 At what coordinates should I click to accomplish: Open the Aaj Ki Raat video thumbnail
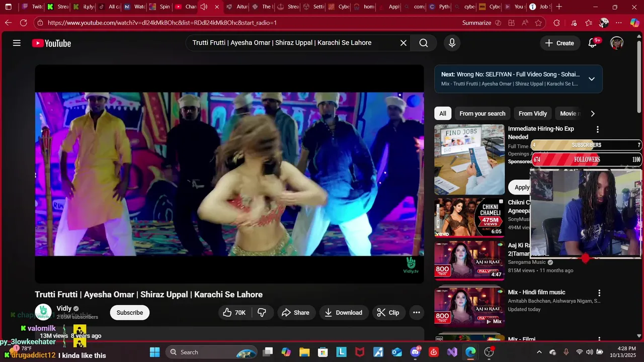coord(469,260)
